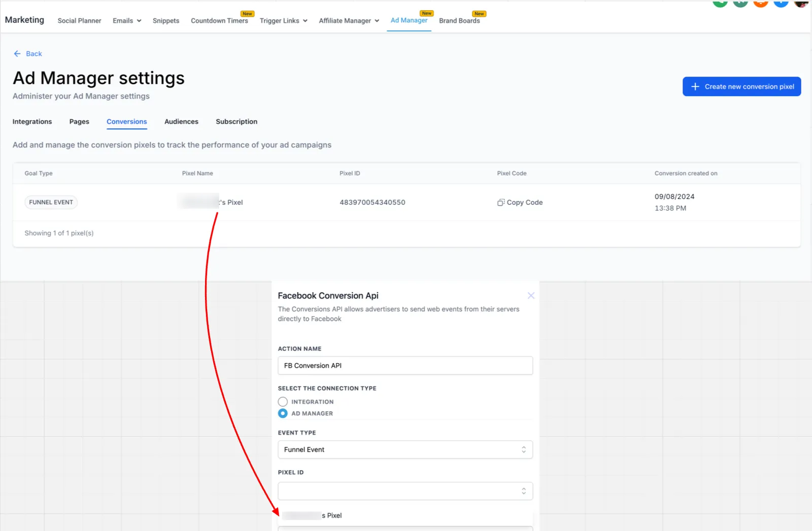Click the Action Name input field
This screenshot has height=531, width=812.
(405, 366)
